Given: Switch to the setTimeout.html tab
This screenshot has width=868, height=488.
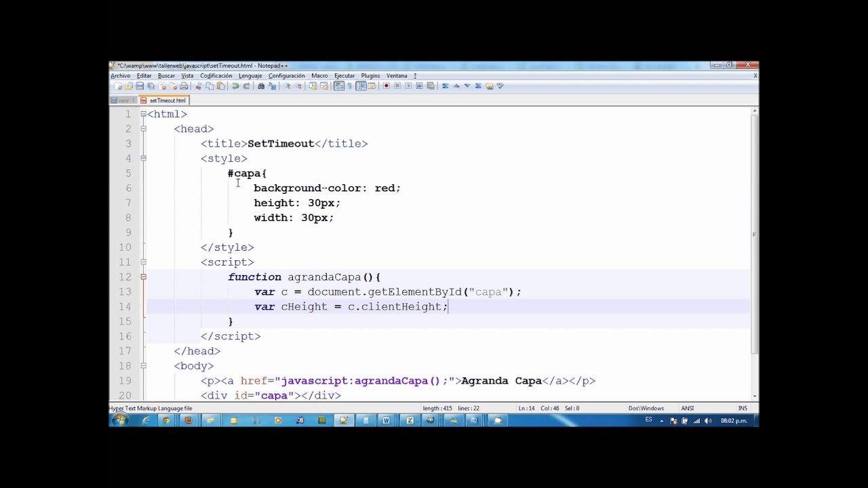Looking at the screenshot, I should 163,100.
